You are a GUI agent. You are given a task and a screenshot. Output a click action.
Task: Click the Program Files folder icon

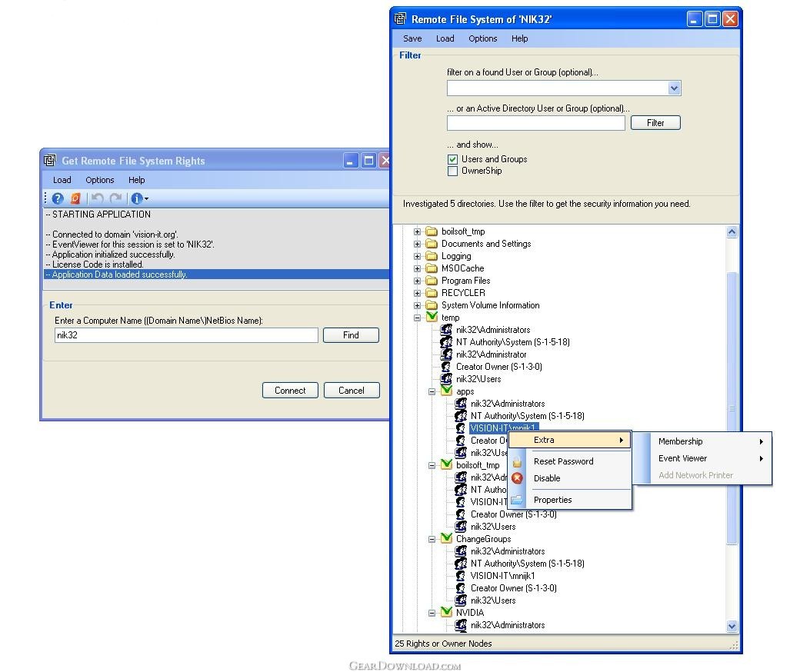click(x=432, y=281)
